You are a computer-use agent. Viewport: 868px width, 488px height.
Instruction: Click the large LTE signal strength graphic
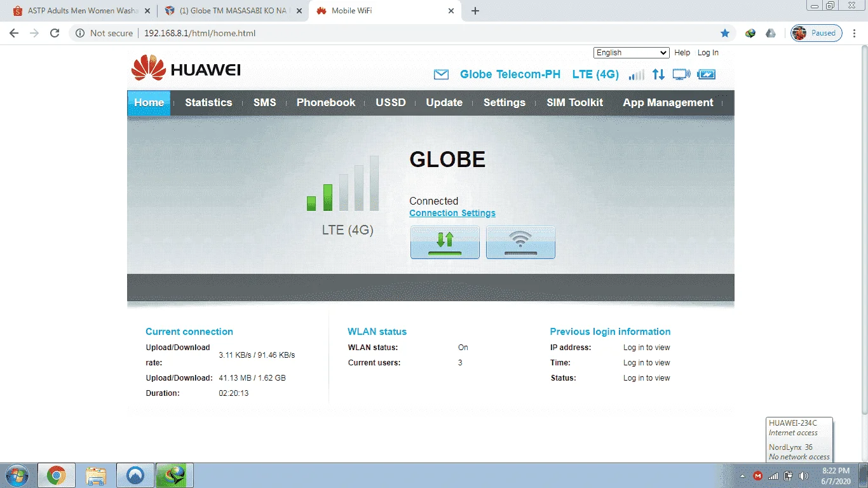pos(343,184)
